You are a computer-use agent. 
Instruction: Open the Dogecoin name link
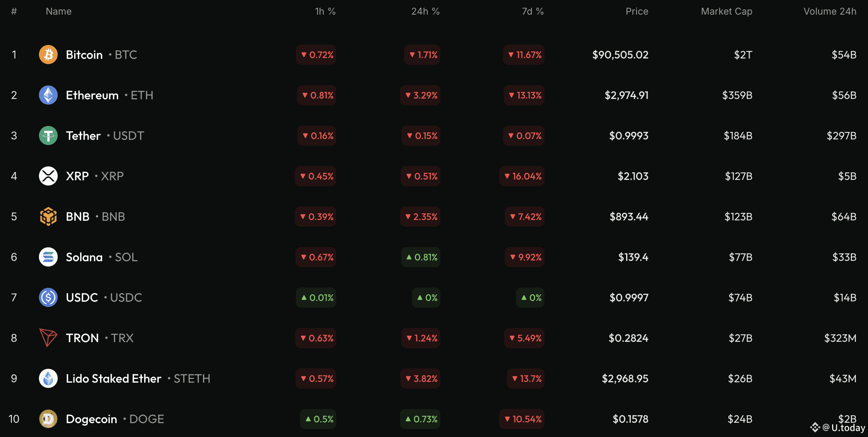tap(91, 419)
